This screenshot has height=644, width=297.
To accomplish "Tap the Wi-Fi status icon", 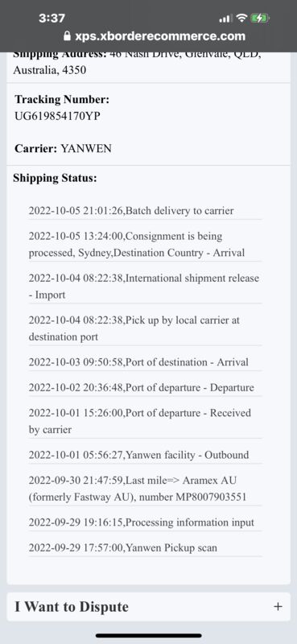I will pos(242,18).
